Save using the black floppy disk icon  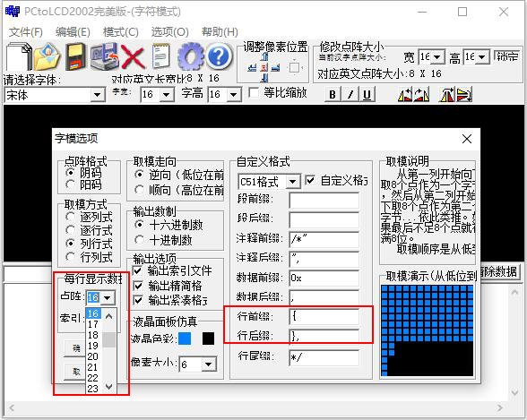[75, 56]
